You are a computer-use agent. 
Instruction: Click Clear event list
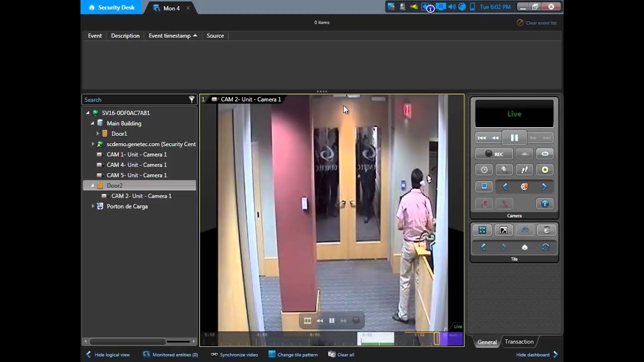point(536,23)
